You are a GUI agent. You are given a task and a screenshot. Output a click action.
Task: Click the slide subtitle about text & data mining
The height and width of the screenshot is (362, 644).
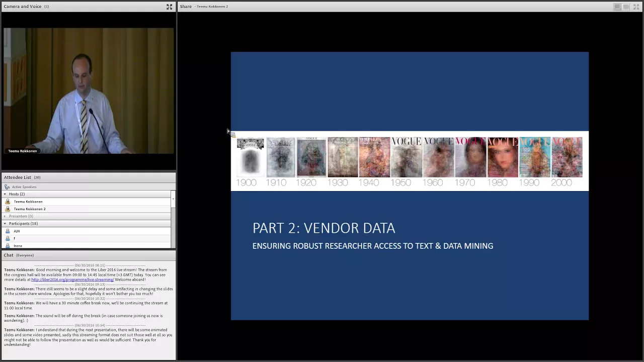pos(373,246)
